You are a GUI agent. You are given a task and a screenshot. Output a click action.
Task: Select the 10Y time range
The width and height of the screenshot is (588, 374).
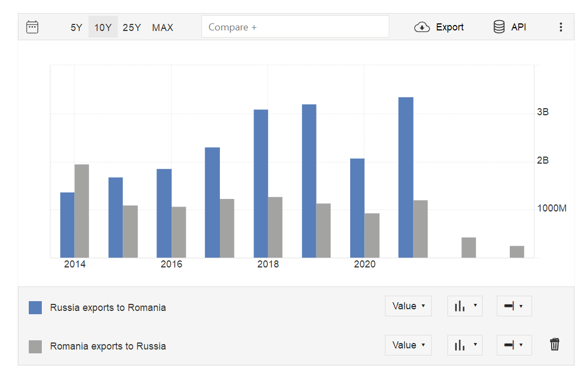[103, 27]
